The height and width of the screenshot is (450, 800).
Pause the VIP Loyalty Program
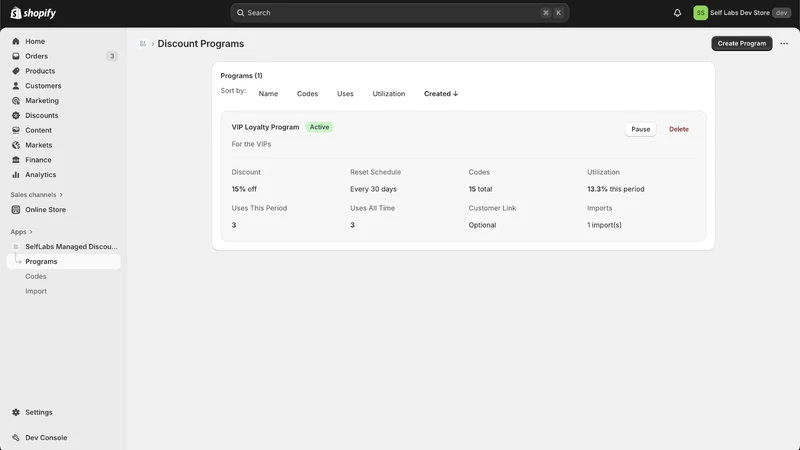pyautogui.click(x=640, y=129)
